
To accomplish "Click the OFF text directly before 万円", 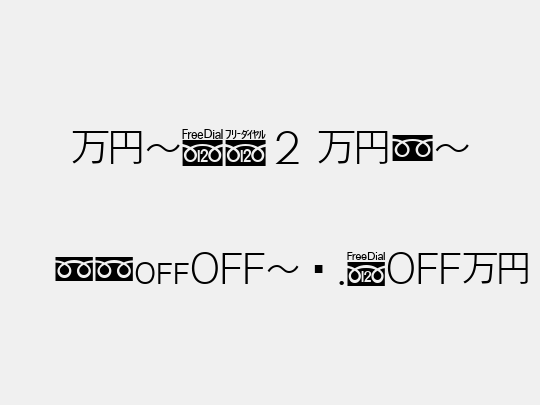I will (x=424, y=268).
